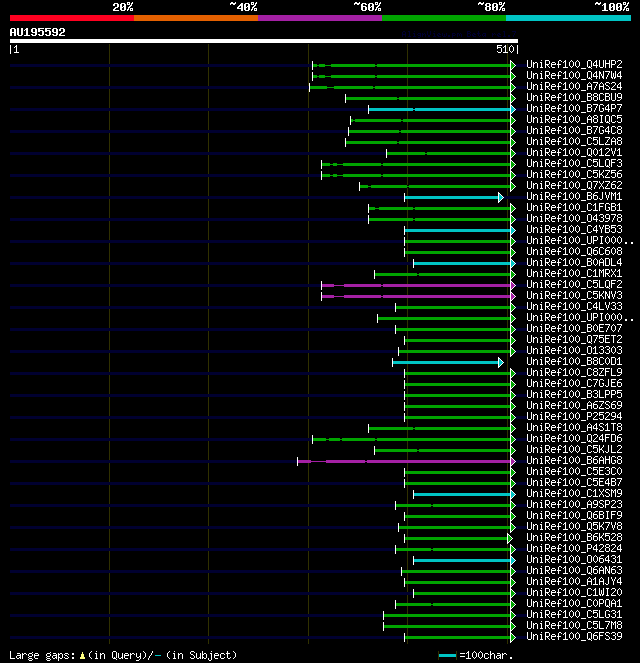Image resolution: width=640 pixels, height=663 pixels.
Task: Click the cyan 100char scale bar
Action: pyautogui.click(x=447, y=655)
